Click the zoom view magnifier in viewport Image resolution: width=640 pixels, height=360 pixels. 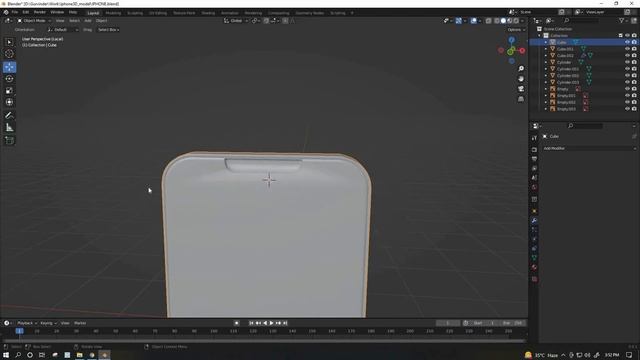521,69
